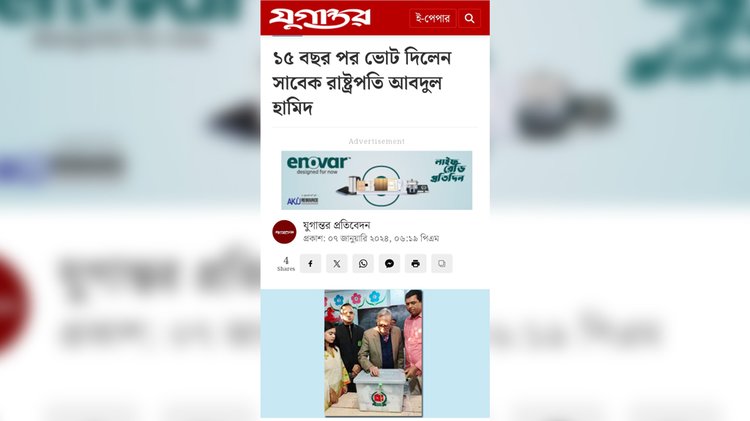Open the যুগান্তর logo homepage link
Screen dimensions: 750x421
click(x=320, y=18)
